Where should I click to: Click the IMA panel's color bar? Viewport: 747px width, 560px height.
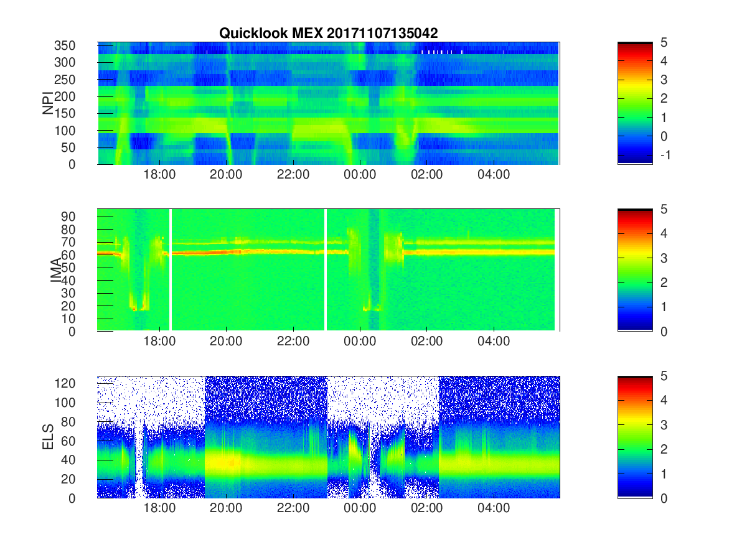pyautogui.click(x=635, y=270)
